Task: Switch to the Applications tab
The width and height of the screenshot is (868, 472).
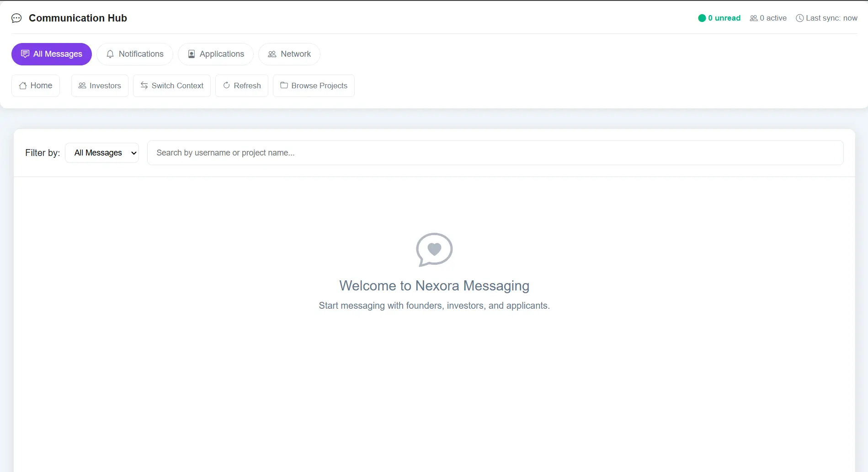Action: click(216, 54)
